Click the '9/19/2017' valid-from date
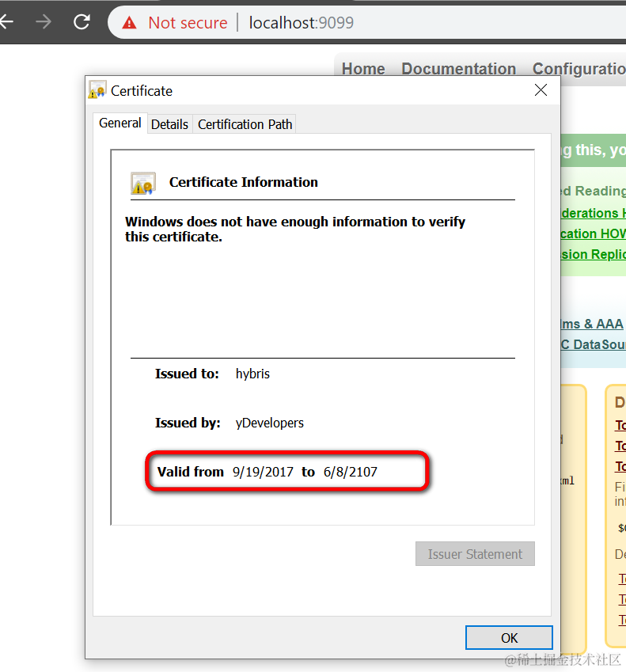Image resolution: width=626 pixels, height=672 pixels. click(263, 472)
